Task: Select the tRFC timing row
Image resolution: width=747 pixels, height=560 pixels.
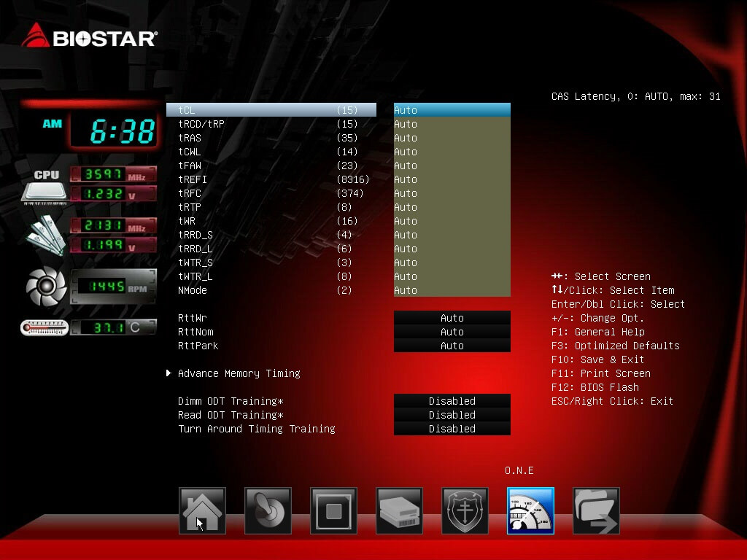Action: click(x=271, y=193)
